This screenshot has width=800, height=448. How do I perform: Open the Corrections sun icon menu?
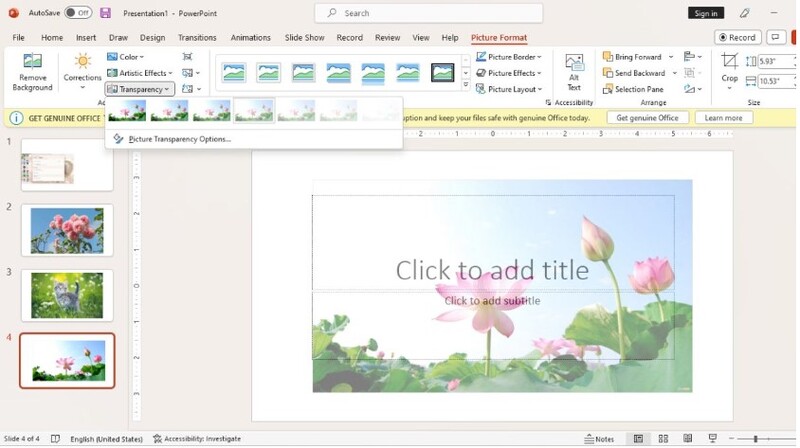(x=82, y=61)
